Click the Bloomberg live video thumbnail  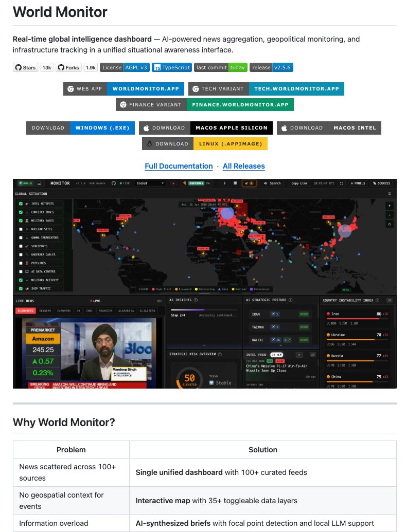pyautogui.click(x=89, y=353)
